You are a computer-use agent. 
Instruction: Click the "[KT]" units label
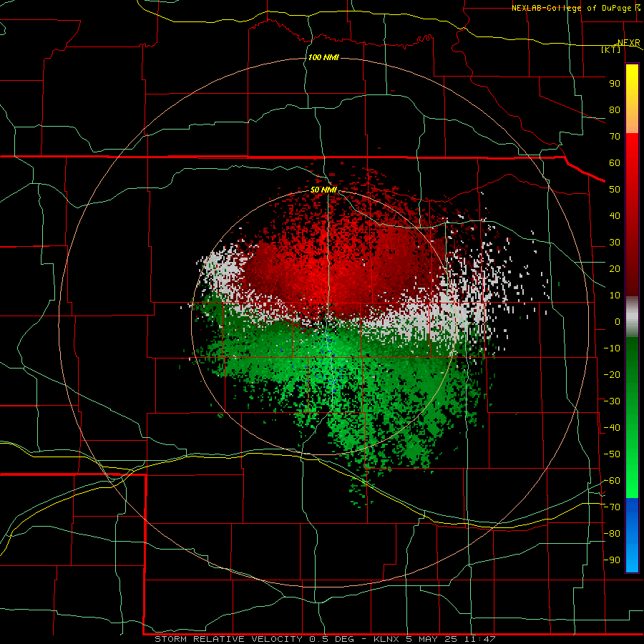611,49
